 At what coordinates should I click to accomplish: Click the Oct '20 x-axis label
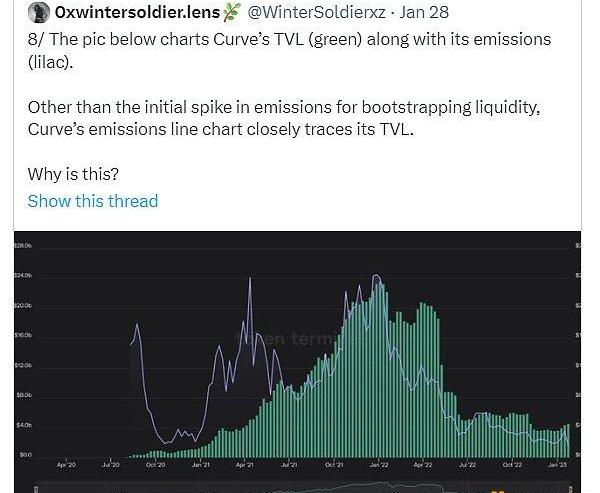pos(157,465)
